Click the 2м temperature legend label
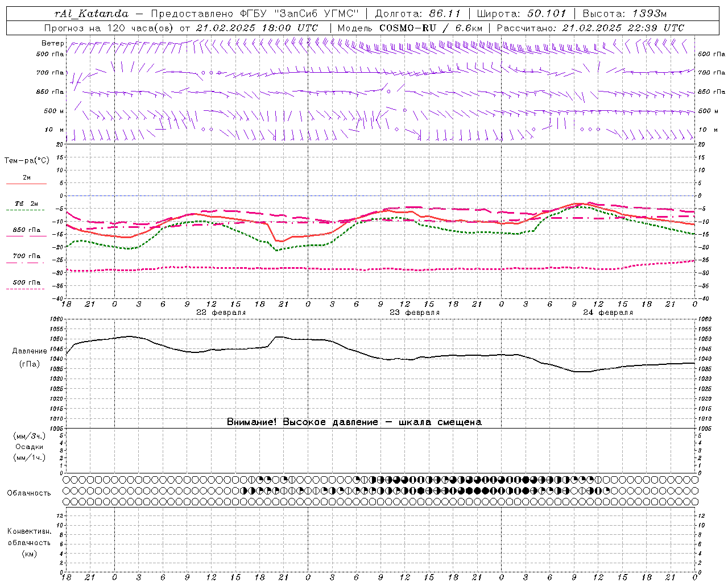 27,177
